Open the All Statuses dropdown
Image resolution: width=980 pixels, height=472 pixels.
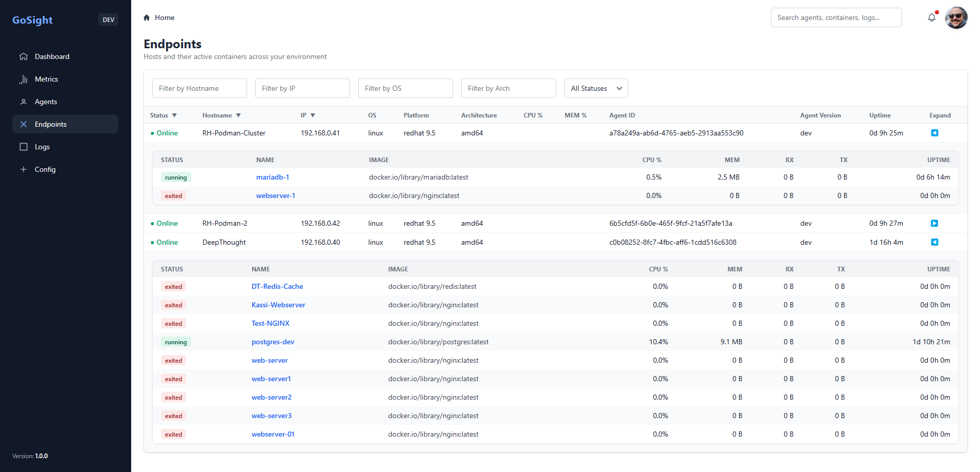[596, 88]
